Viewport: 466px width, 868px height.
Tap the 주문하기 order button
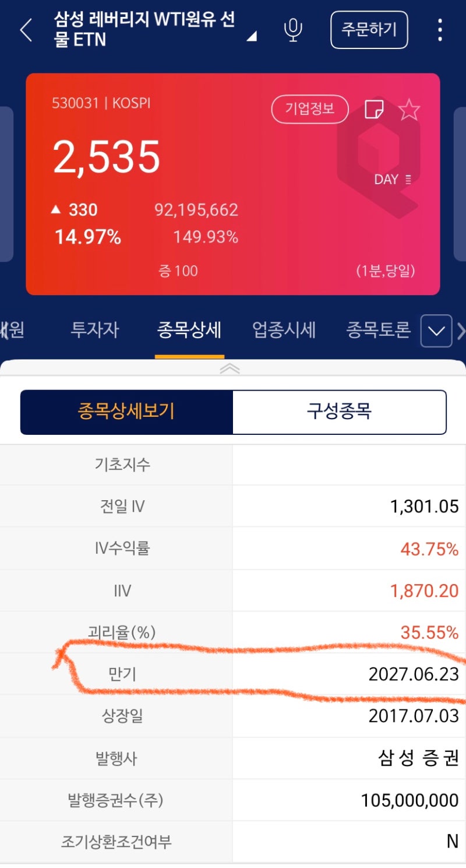[x=369, y=30]
